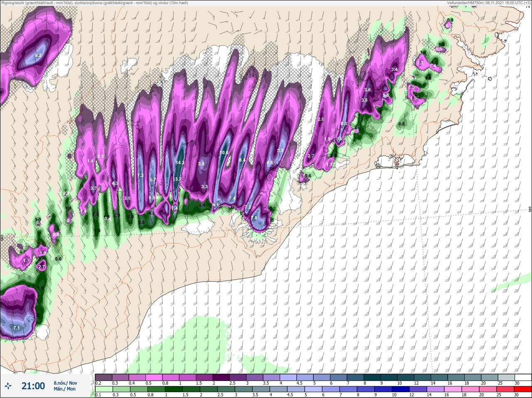Click the 8.2 value in the north-west cell
This screenshot has width=532, height=398.
pos(39,55)
